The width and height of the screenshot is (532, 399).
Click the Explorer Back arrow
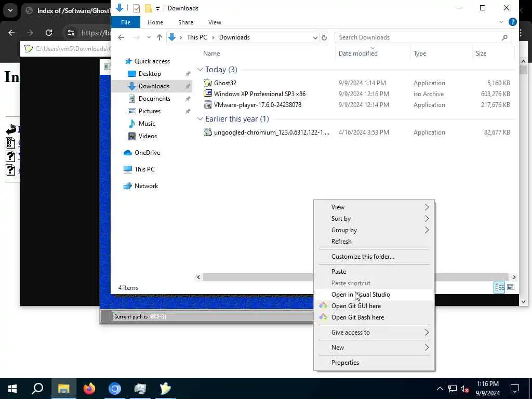click(121, 37)
